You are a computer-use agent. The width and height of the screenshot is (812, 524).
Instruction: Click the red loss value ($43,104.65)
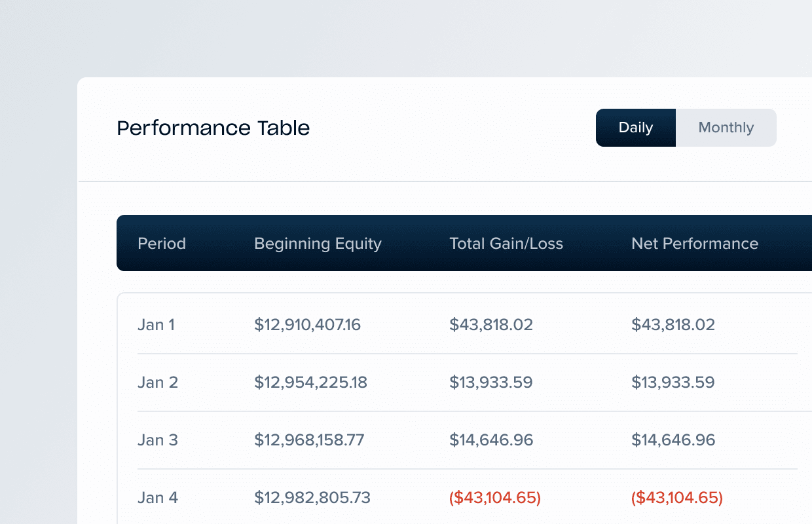click(x=494, y=497)
